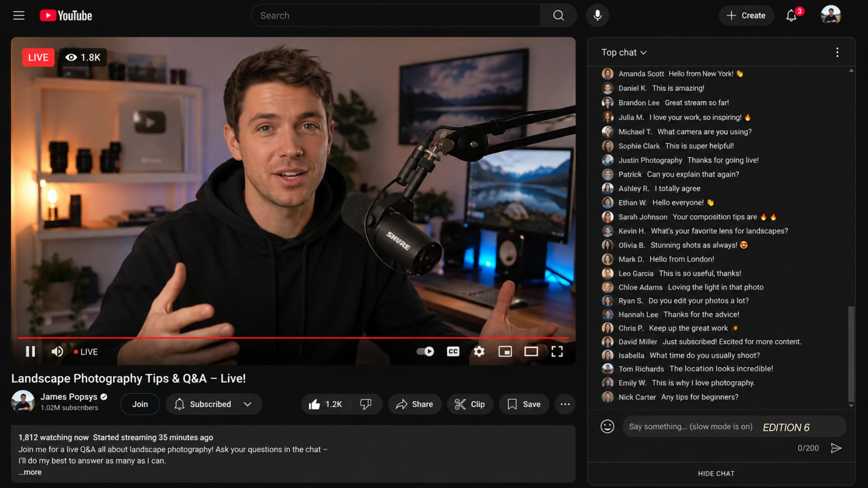This screenshot has width=868, height=488.
Task: Open the account avatar menu
Action: tap(830, 15)
